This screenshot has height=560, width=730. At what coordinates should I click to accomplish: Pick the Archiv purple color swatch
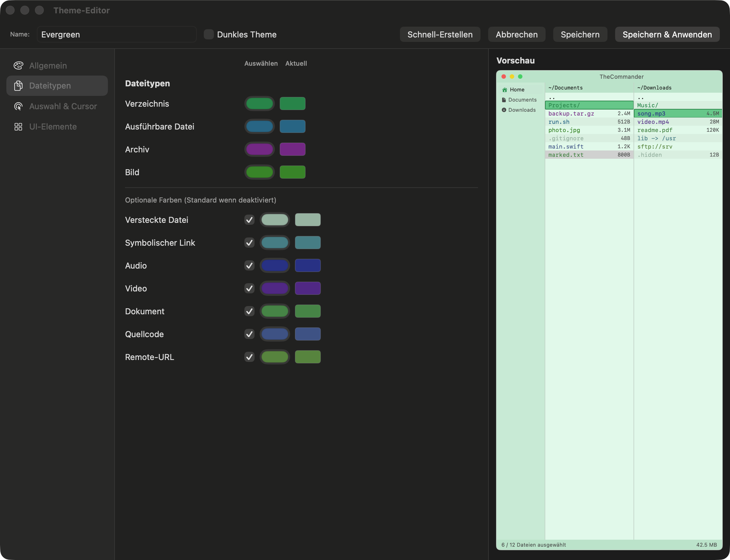coord(259,149)
